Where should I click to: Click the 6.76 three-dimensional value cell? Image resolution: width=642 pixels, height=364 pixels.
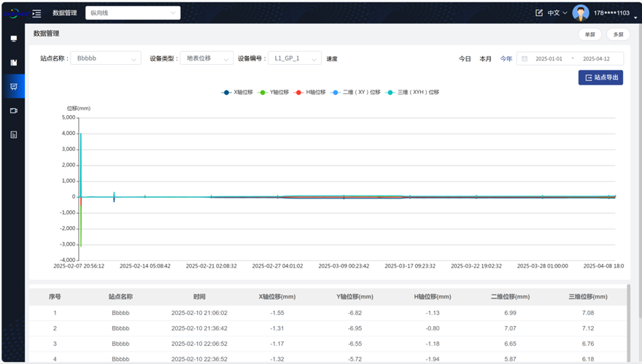588,344
